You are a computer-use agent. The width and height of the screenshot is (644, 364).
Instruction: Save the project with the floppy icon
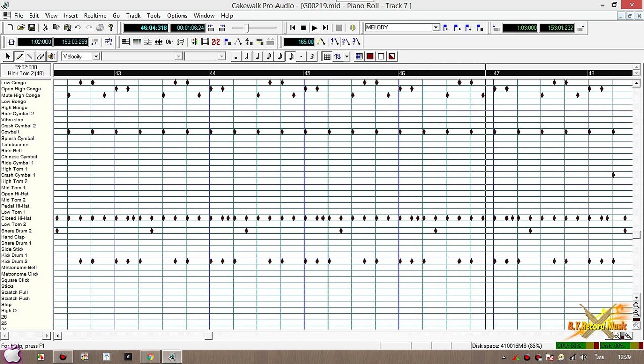[x=31, y=28]
